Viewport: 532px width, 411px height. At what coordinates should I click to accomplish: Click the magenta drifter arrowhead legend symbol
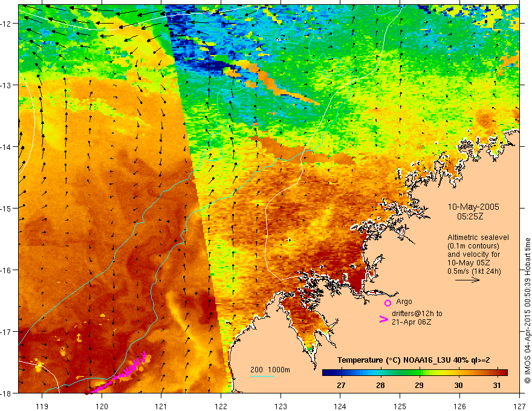pos(383,319)
